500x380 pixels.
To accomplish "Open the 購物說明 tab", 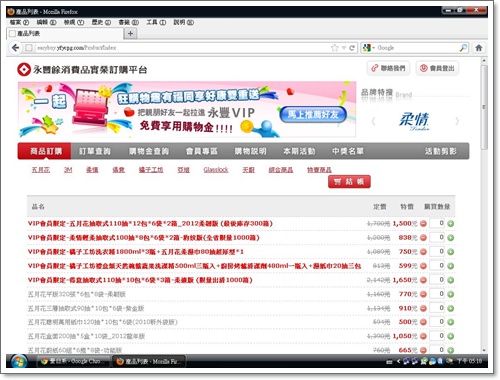I will [x=250, y=151].
